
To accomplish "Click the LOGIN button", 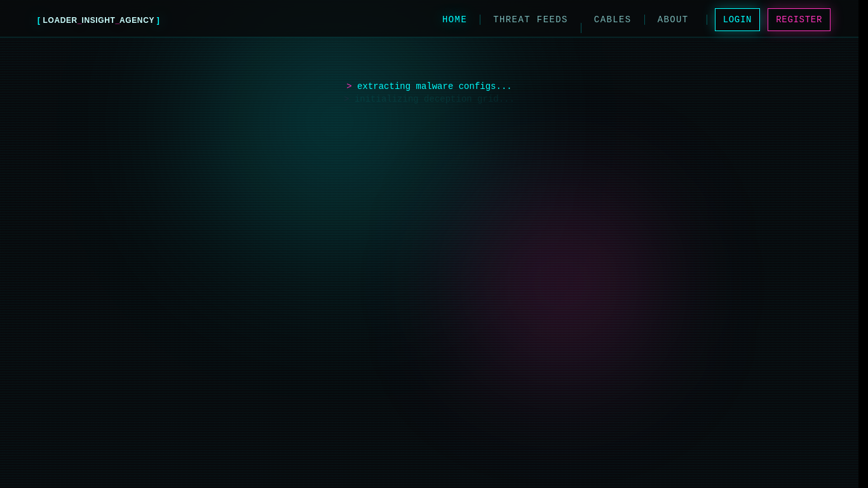I will tap(737, 20).
